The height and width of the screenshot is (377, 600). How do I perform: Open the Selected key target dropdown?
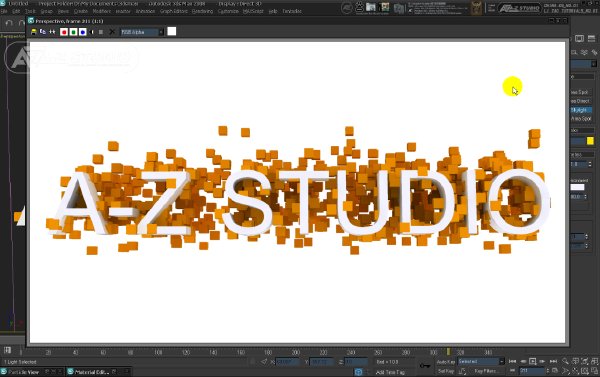[481, 361]
